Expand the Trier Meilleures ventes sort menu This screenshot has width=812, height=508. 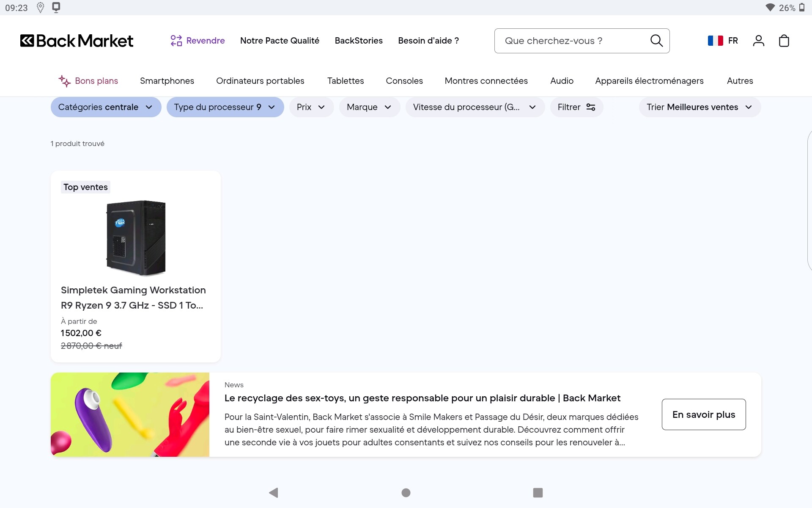pos(700,107)
